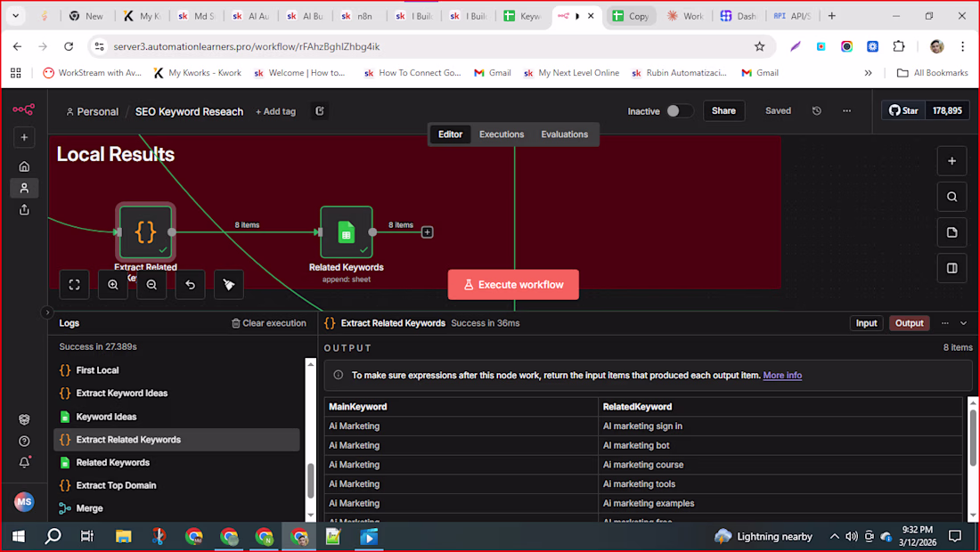Open the notifications bell icon
Screen dimensions: 980x552
[x=24, y=463]
